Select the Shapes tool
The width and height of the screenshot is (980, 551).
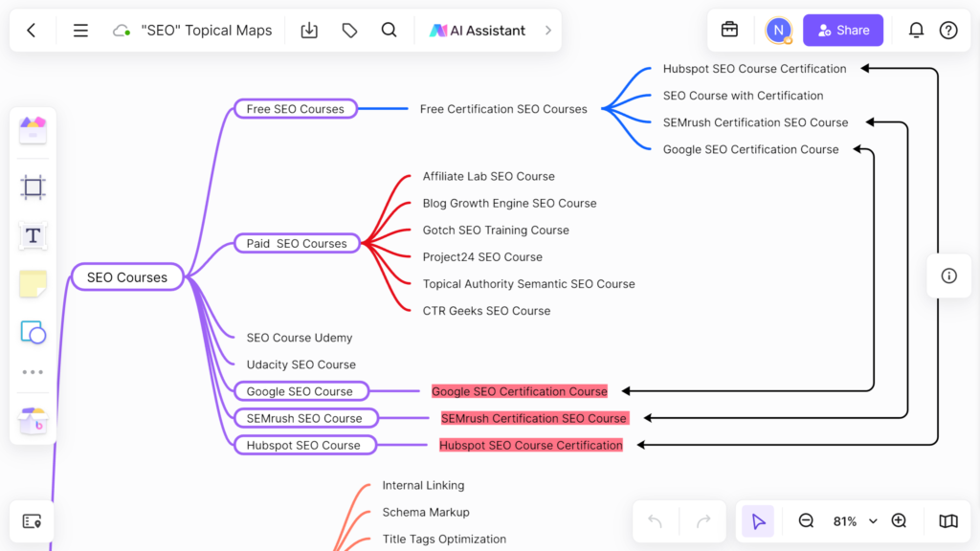[33, 333]
